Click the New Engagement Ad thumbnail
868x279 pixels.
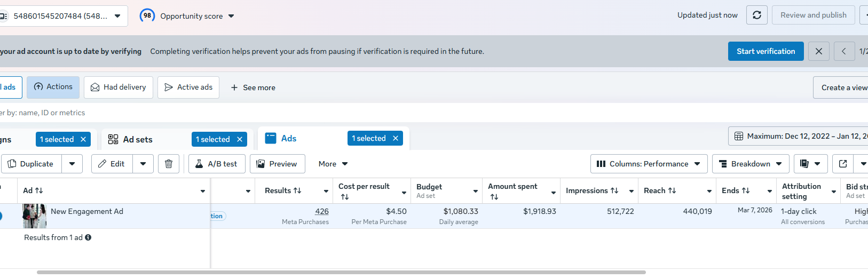[x=34, y=216]
